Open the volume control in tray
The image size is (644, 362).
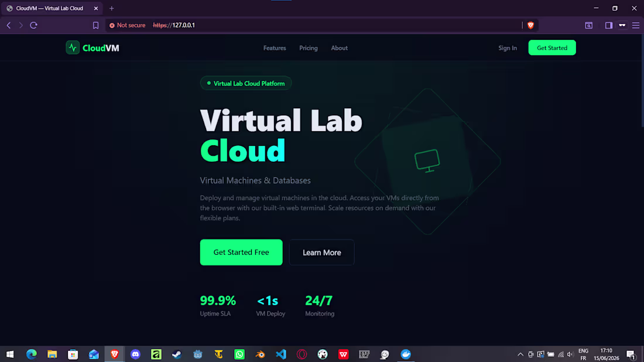click(x=570, y=354)
